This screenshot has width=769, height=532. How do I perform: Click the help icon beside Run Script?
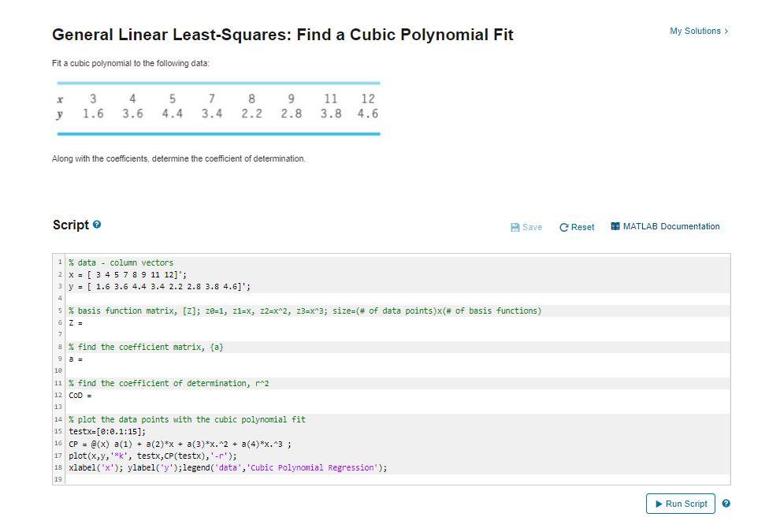coord(726,504)
